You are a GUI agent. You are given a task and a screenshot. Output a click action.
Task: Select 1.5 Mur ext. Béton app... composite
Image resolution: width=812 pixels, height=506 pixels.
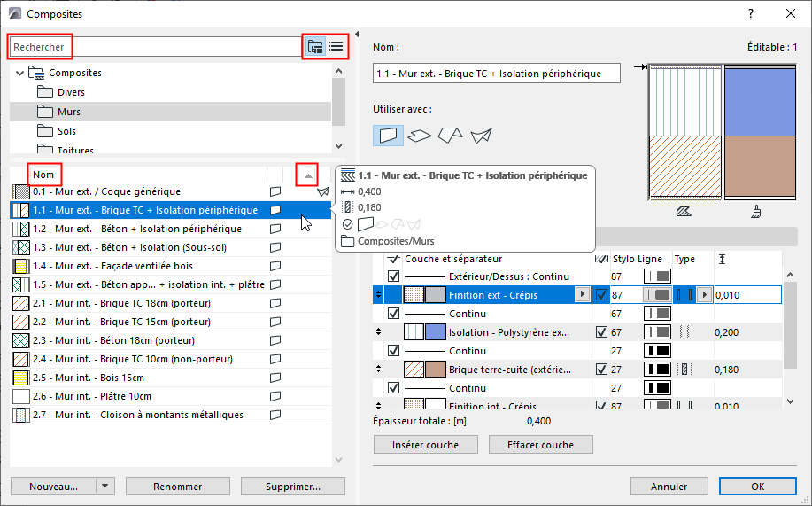[171, 284]
